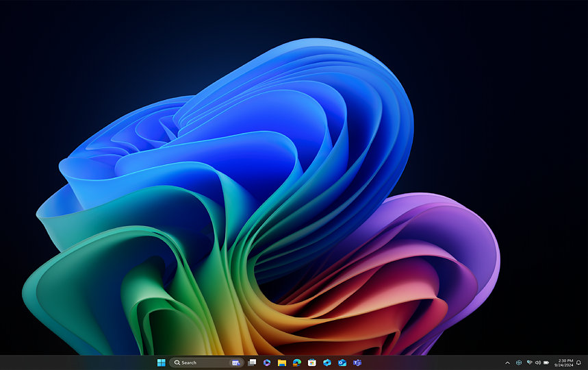The height and width of the screenshot is (370, 588).
Task: Click the battery status icon
Action: pyautogui.click(x=546, y=362)
